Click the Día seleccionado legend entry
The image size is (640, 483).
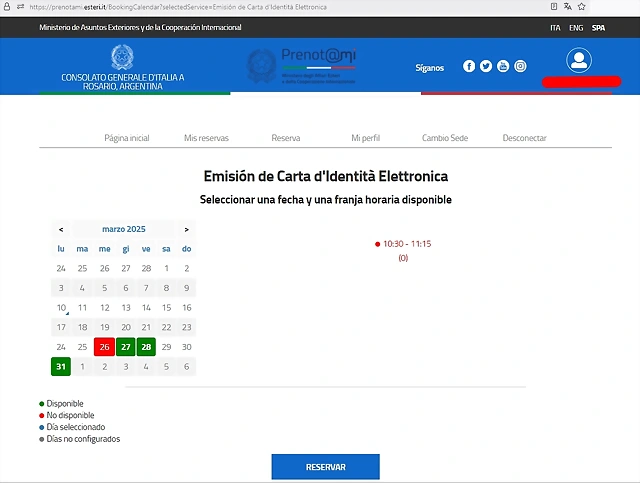(72, 427)
